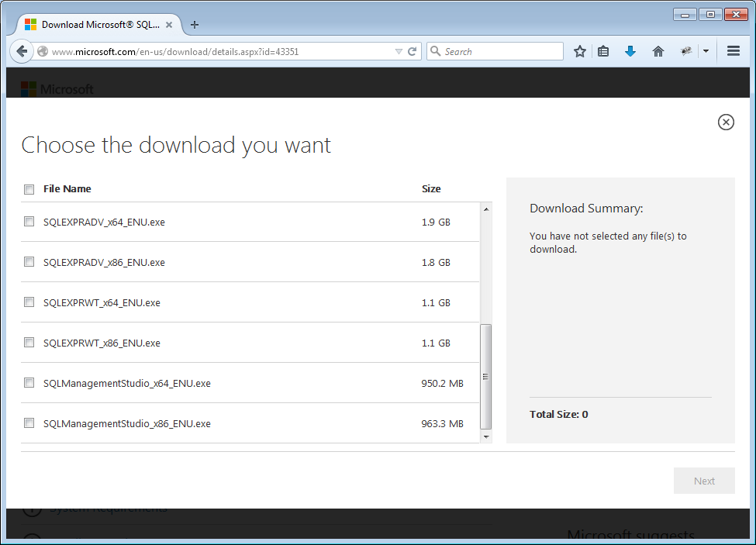Screen dimensions: 756x545
Task: Click the file list scroll up arrow
Action: pos(486,209)
